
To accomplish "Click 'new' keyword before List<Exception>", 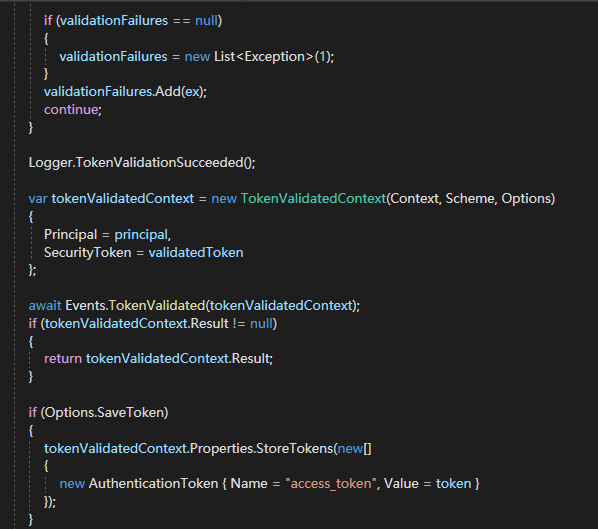I will (x=197, y=56).
